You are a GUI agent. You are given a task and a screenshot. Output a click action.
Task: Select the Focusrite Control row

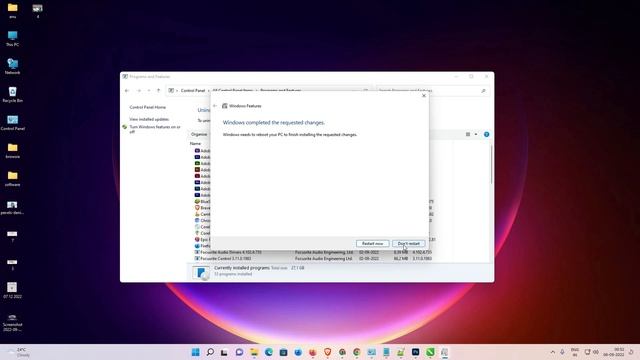point(313,258)
